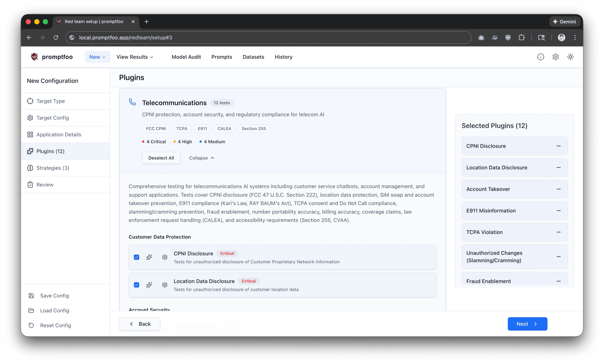Image resolution: width=604 pixels, height=364 pixels.
Task: Select the Target Type sidebar item
Action: pyautogui.click(x=51, y=101)
